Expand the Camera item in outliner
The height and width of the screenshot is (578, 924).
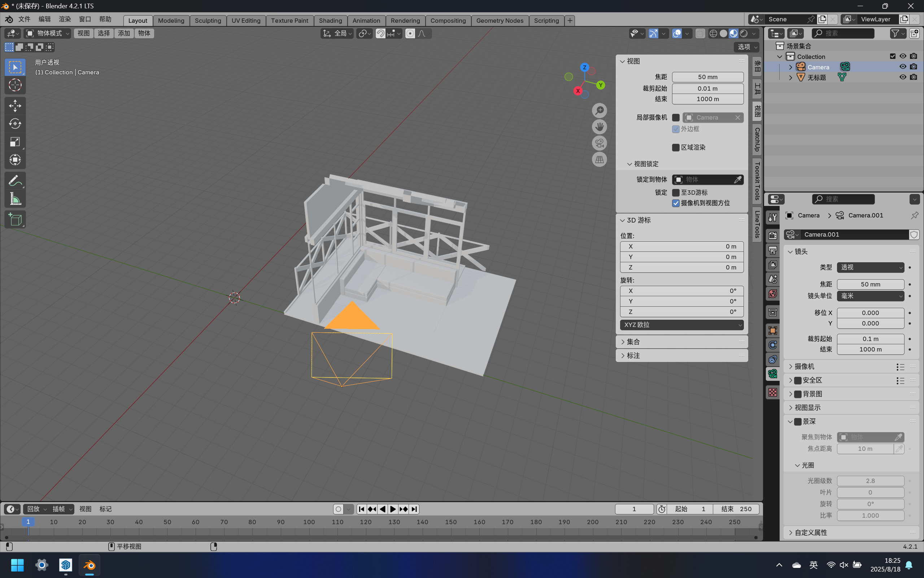pyautogui.click(x=790, y=67)
